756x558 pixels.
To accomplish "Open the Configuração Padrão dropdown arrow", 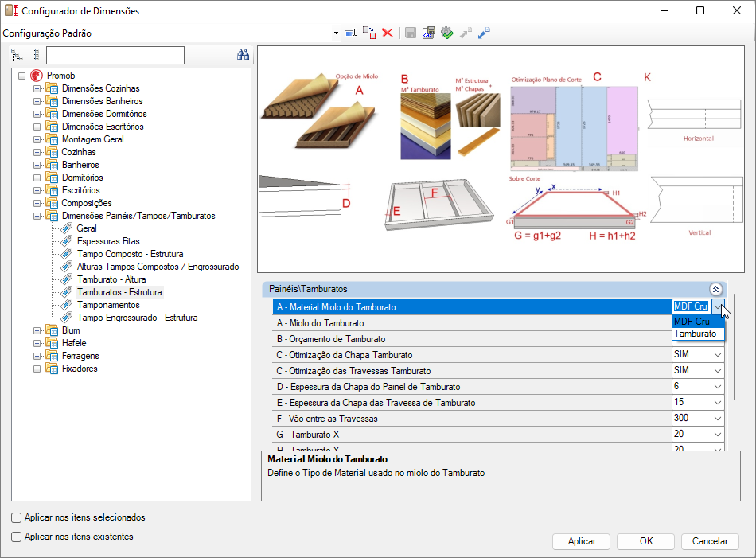I will coord(336,33).
